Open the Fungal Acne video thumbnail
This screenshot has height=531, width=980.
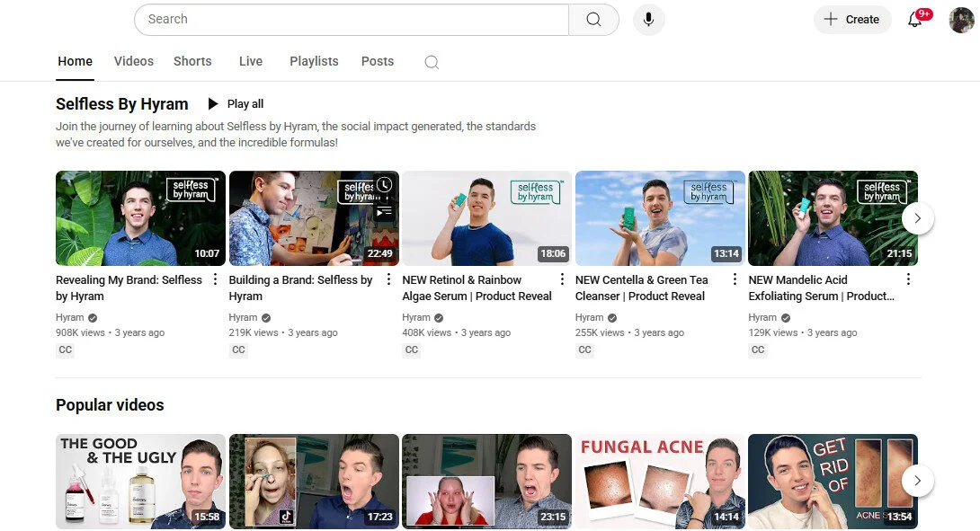tap(659, 482)
